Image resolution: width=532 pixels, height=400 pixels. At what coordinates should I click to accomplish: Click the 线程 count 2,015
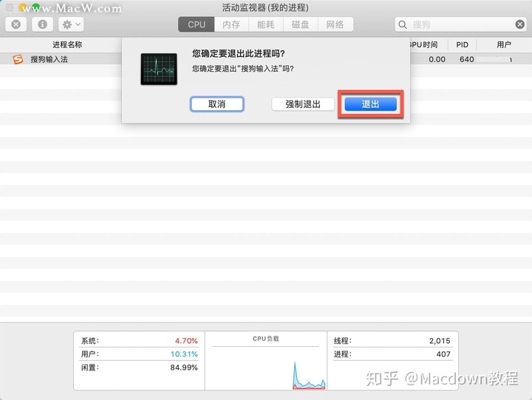pyautogui.click(x=440, y=341)
